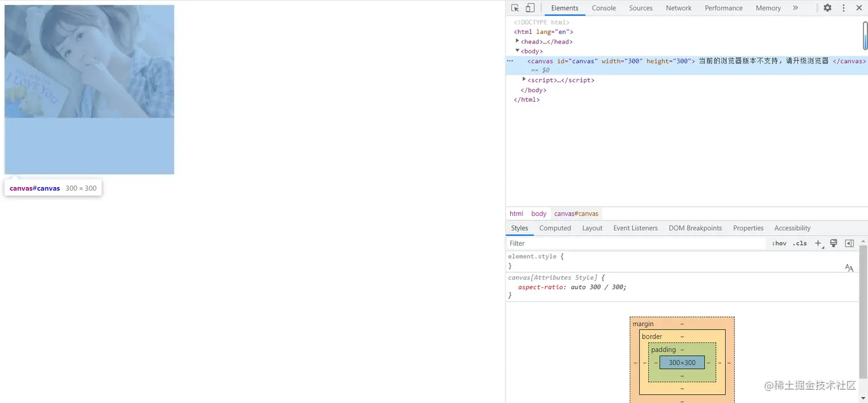
Task: Open the DevTools three-dot menu
Action: pyautogui.click(x=843, y=8)
